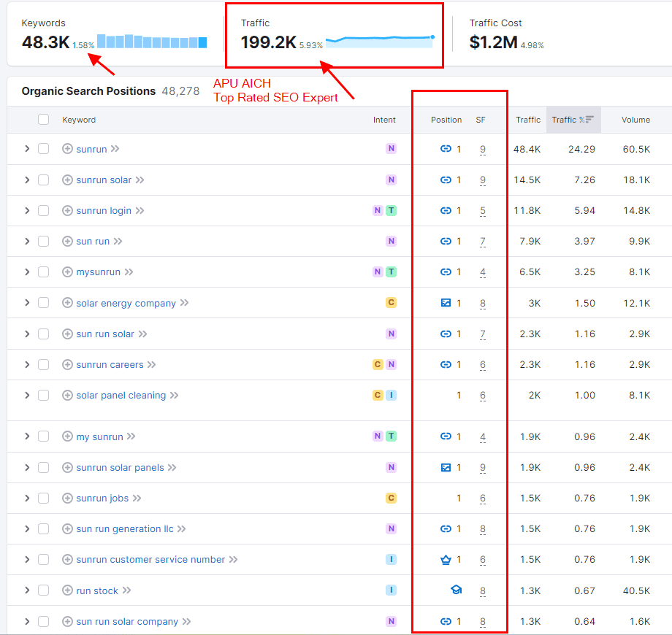672x635 pixels.
Task: Click the double-arrow icon next to 'mysunrun'
Action: (129, 272)
